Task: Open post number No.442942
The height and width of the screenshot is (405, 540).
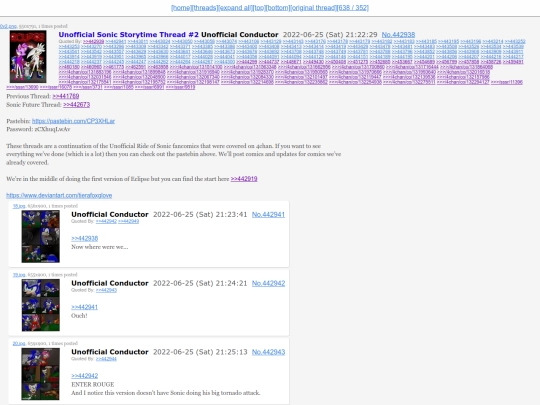Action: [x=268, y=283]
